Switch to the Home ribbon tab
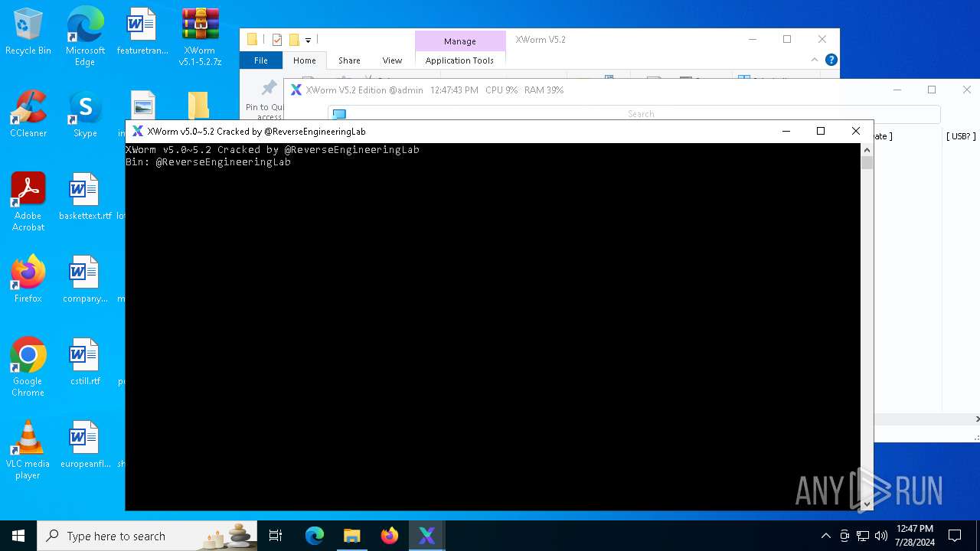Image resolution: width=980 pixels, height=551 pixels. [x=304, y=60]
